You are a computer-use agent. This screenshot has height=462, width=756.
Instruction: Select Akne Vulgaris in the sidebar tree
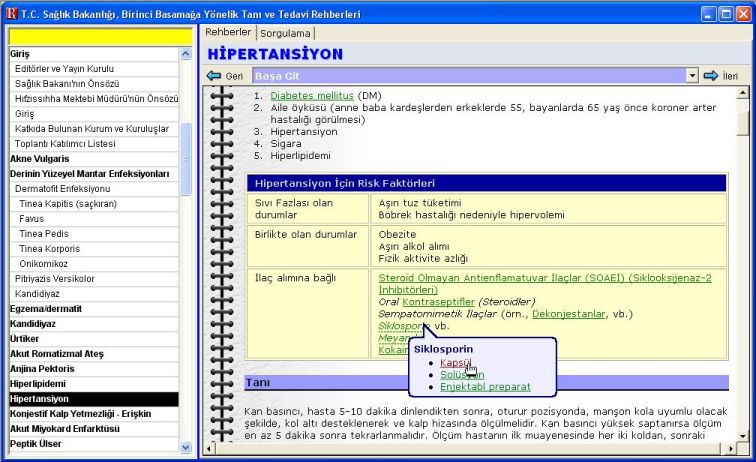(x=40, y=158)
